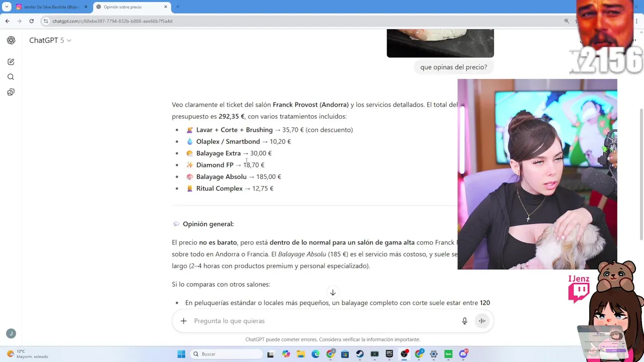Open the uploaded ticket image thumbnail
The image size is (644, 362).
point(440,43)
